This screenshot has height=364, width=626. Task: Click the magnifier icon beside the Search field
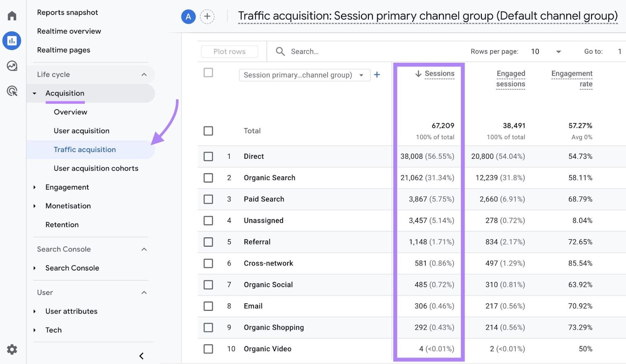click(280, 51)
